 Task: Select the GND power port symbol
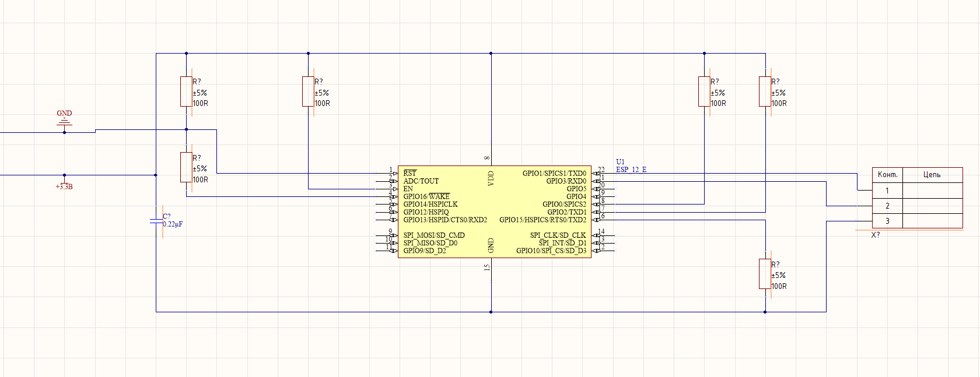coord(64,122)
